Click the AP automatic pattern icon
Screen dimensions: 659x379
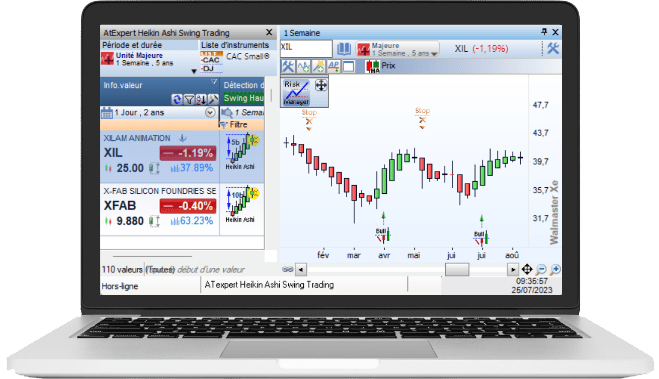click(333, 66)
